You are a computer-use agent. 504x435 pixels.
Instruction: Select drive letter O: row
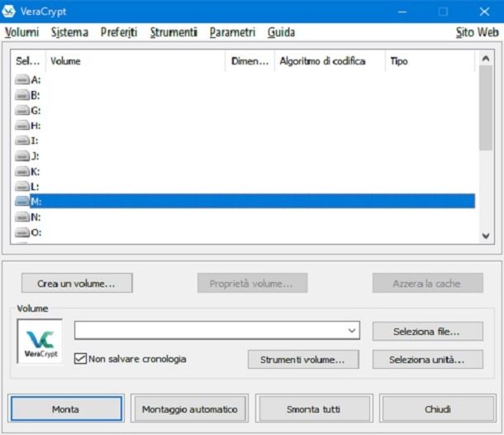tap(245, 232)
